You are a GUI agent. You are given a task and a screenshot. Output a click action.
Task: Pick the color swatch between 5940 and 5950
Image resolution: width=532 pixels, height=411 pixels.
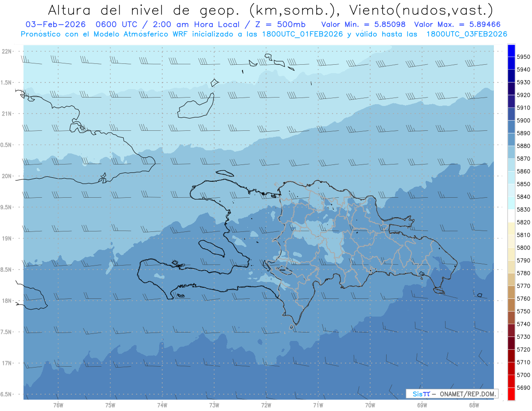[x=511, y=63]
